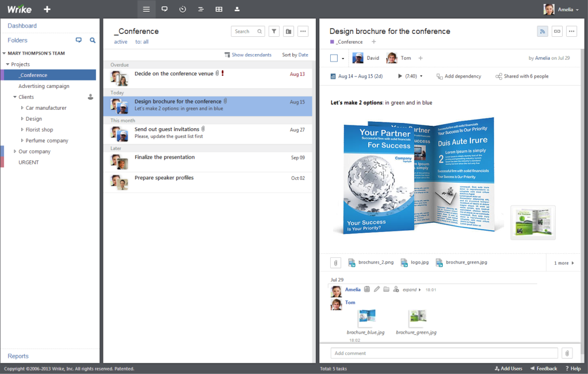588x374 pixels.
Task: Start the task timer play button
Action: click(400, 76)
